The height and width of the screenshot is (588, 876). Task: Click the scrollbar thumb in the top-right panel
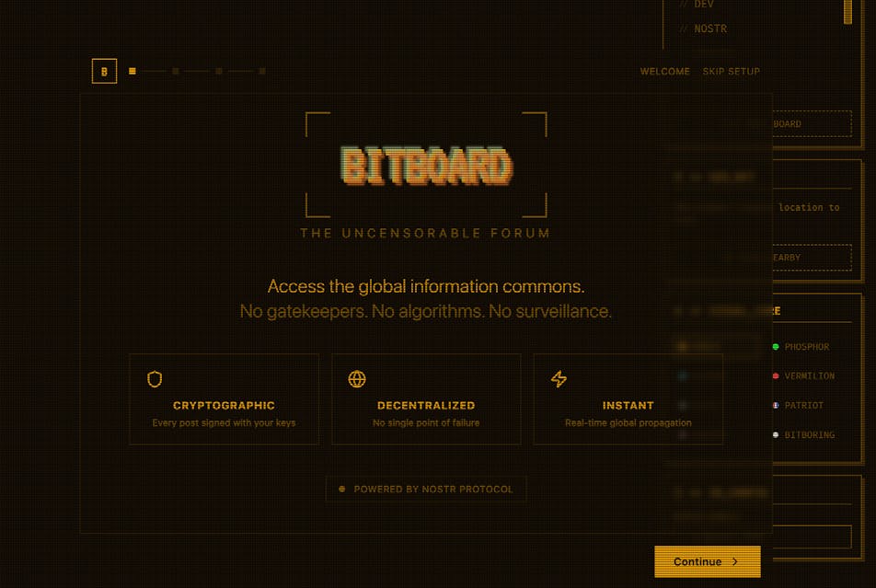(847, 11)
